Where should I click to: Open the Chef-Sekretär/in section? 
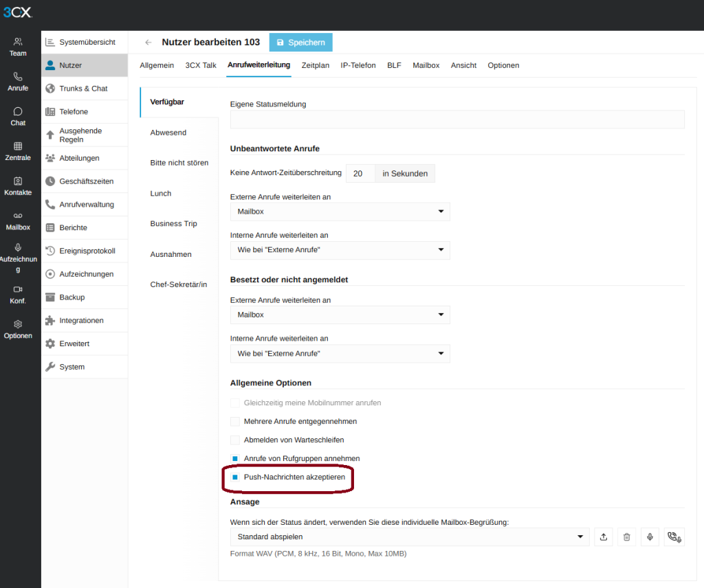click(179, 285)
